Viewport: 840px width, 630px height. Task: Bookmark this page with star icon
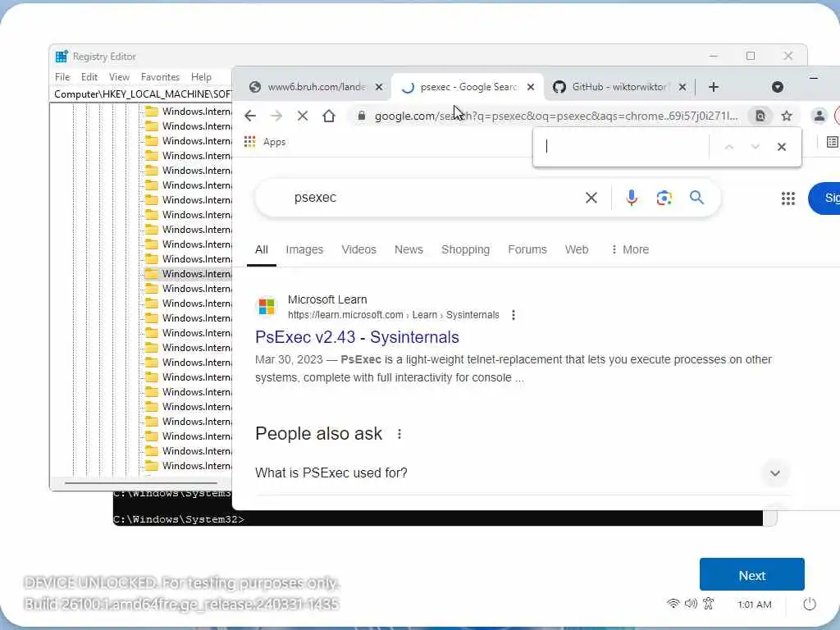point(787,116)
